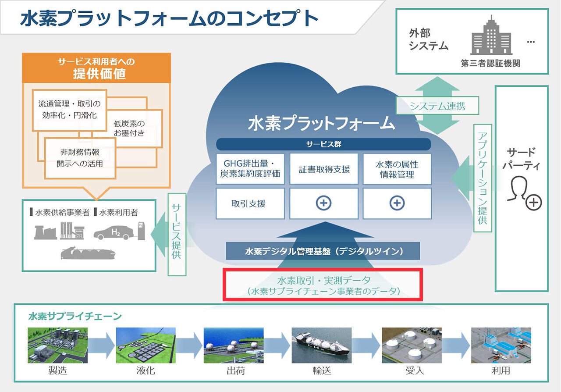Click the GHG排出量・炭素集約度評価 service box
This screenshot has height=392, width=561.
[x=250, y=169]
